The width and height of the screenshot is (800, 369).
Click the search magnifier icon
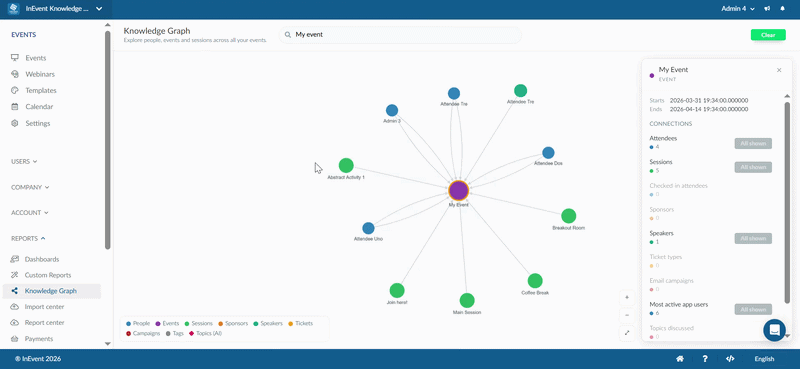pos(288,35)
